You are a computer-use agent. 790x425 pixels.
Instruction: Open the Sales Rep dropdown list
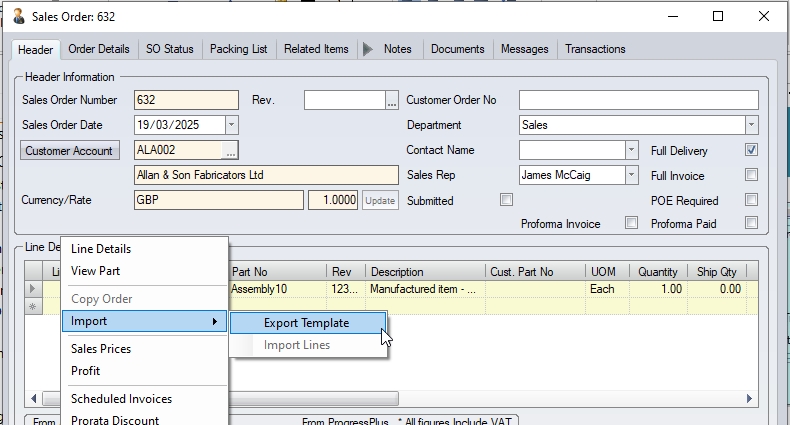[x=631, y=175]
